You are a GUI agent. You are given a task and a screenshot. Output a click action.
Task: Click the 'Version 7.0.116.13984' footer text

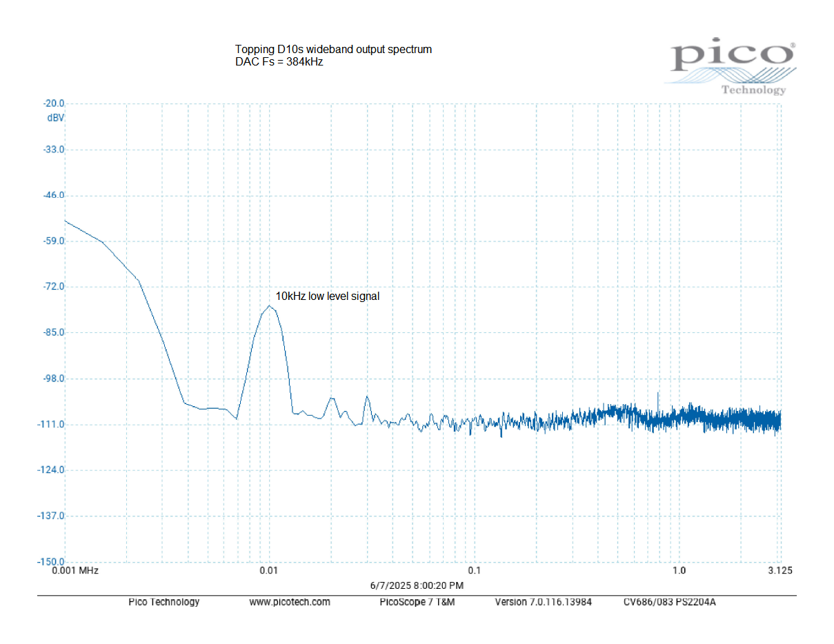point(543,602)
